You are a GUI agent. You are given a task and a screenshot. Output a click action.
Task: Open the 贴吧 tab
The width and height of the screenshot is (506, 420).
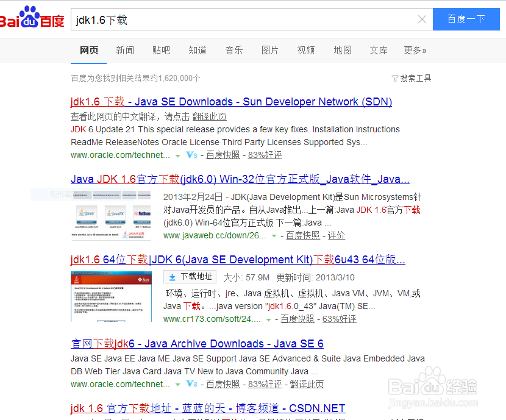pos(161,51)
